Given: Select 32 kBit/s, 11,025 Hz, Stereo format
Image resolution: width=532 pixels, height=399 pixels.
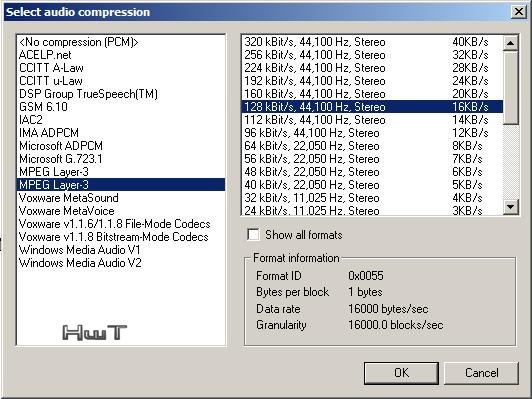Looking at the screenshot, I should [x=372, y=198].
